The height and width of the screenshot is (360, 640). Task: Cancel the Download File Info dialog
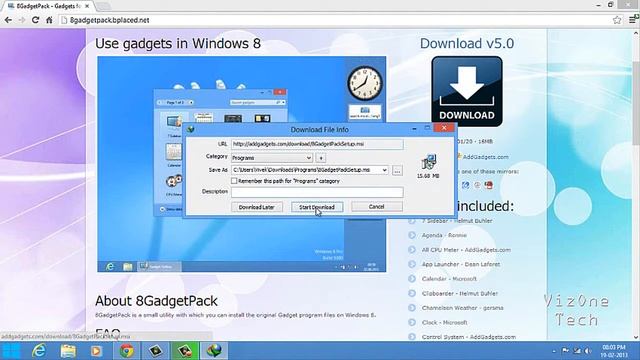pos(376,207)
